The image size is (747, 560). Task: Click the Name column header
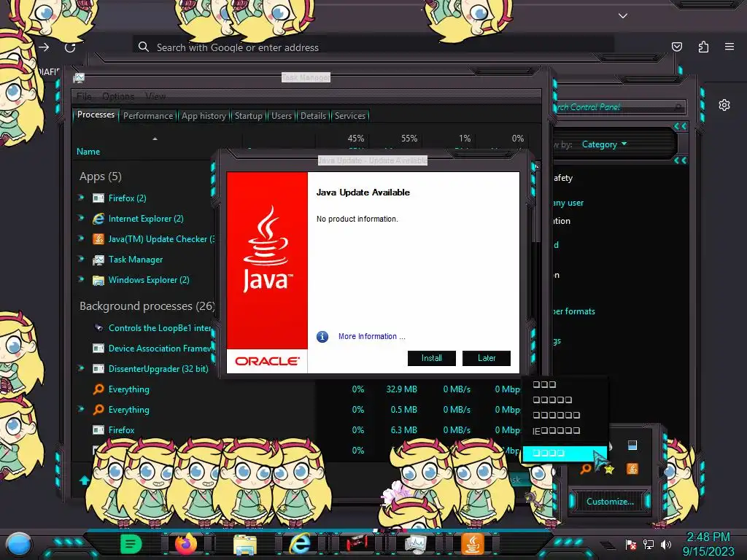point(88,152)
